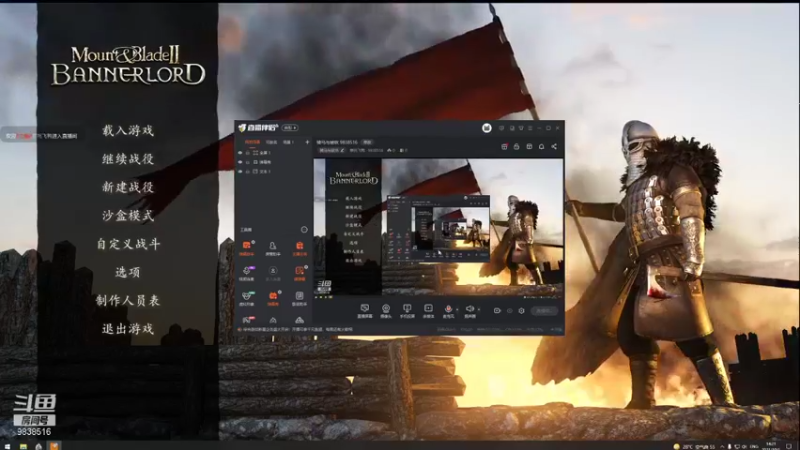Click the share icon above the preview
The height and width of the screenshot is (450, 800).
(554, 146)
